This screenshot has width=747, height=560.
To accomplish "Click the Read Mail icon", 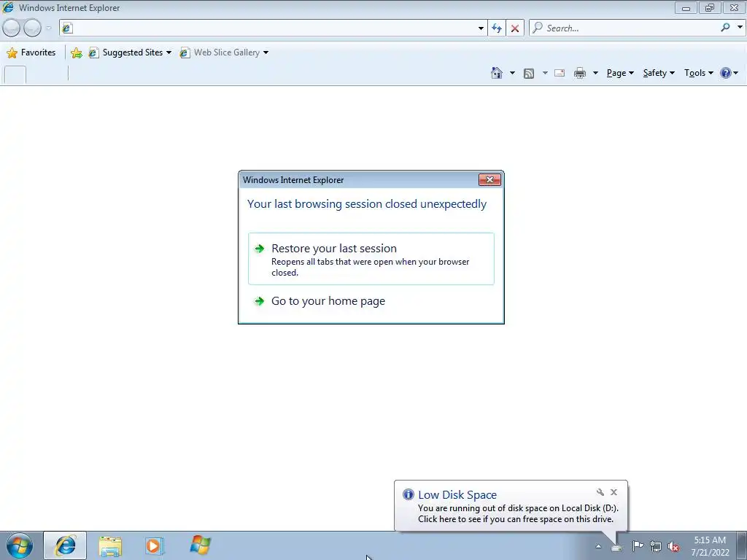I will coord(560,73).
